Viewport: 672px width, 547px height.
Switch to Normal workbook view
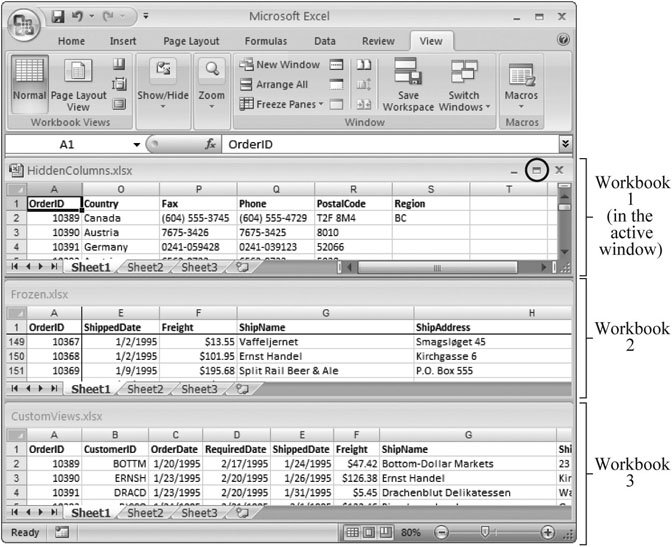pyautogui.click(x=29, y=85)
